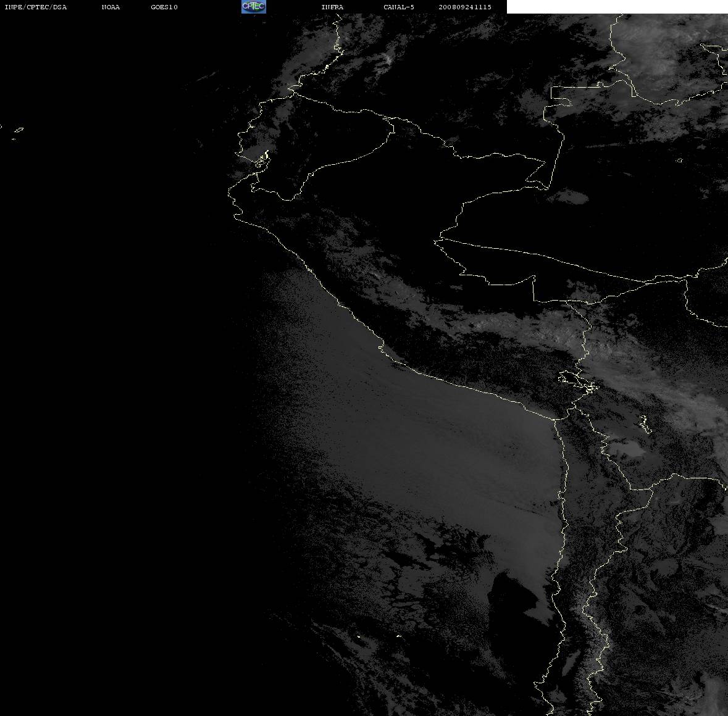Click the Galapagos island outlines at far left

click(x=17, y=133)
